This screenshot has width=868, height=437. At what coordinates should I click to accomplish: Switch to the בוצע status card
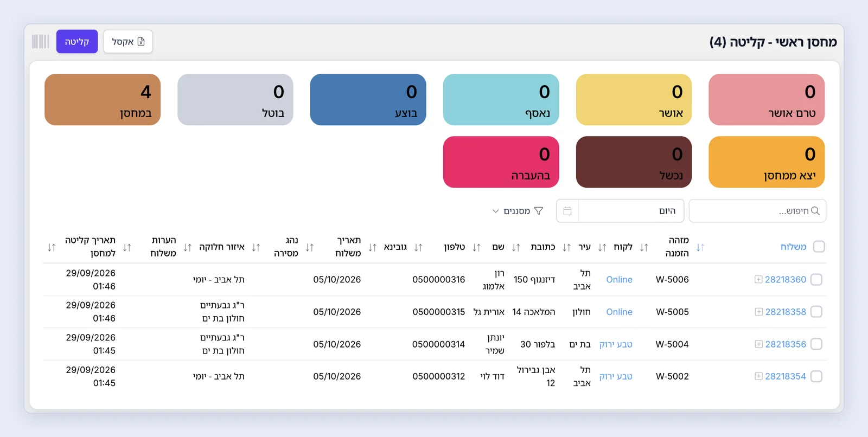point(368,100)
